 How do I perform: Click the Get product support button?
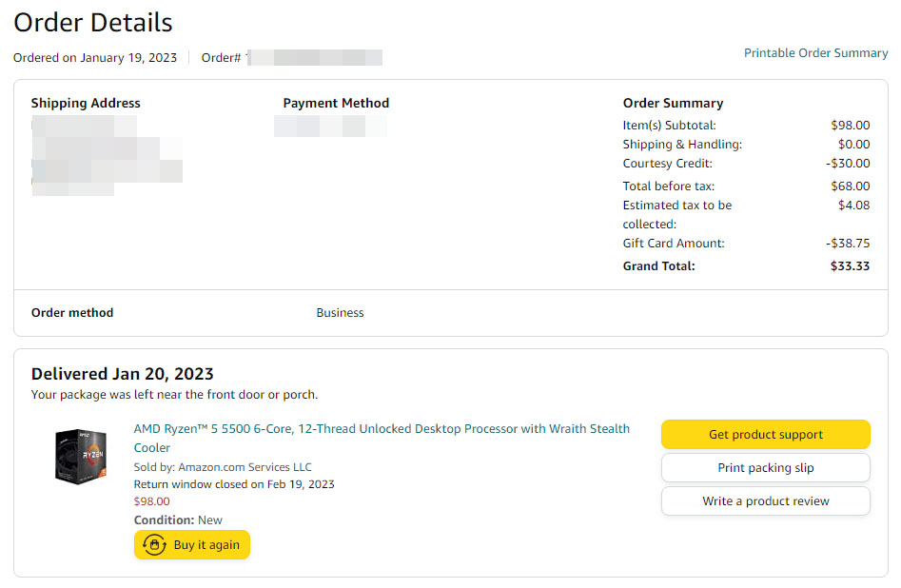765,435
